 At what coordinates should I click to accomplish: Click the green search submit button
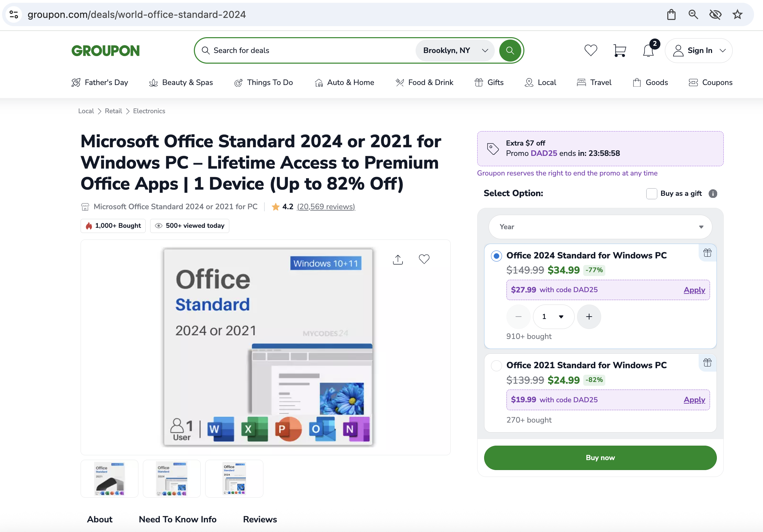(x=510, y=51)
